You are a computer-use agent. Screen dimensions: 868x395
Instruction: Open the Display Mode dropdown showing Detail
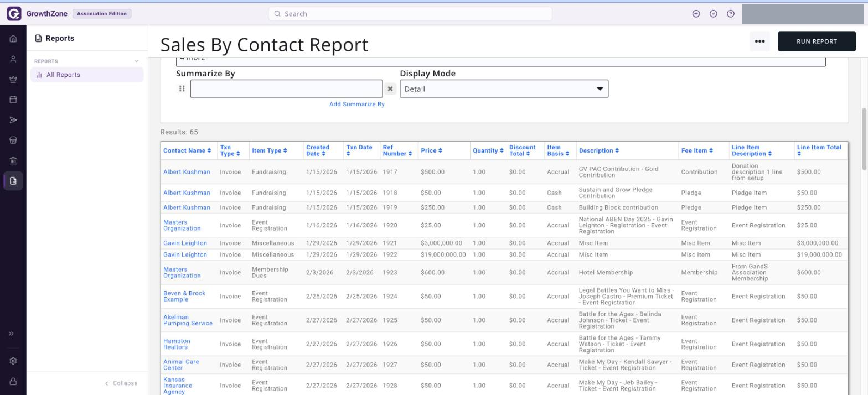[x=504, y=89]
